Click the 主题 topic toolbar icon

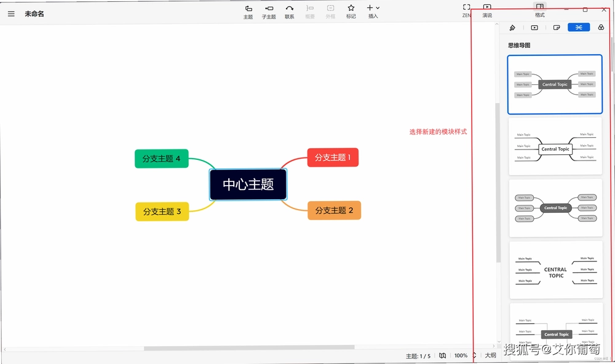248,12
